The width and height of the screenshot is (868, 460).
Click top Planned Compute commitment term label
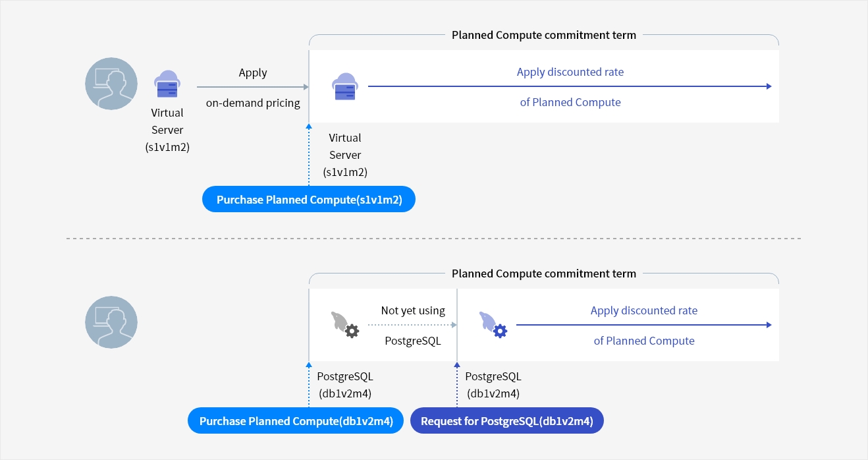click(543, 35)
